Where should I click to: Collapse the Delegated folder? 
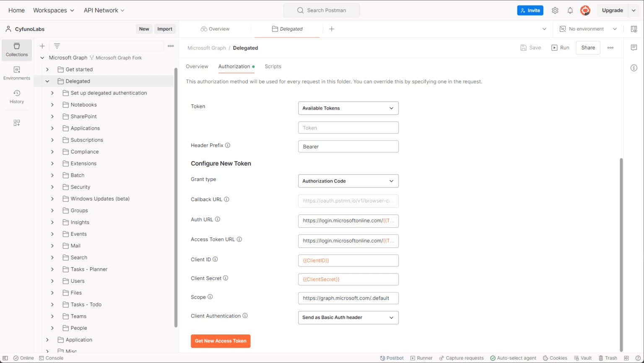[x=47, y=81]
